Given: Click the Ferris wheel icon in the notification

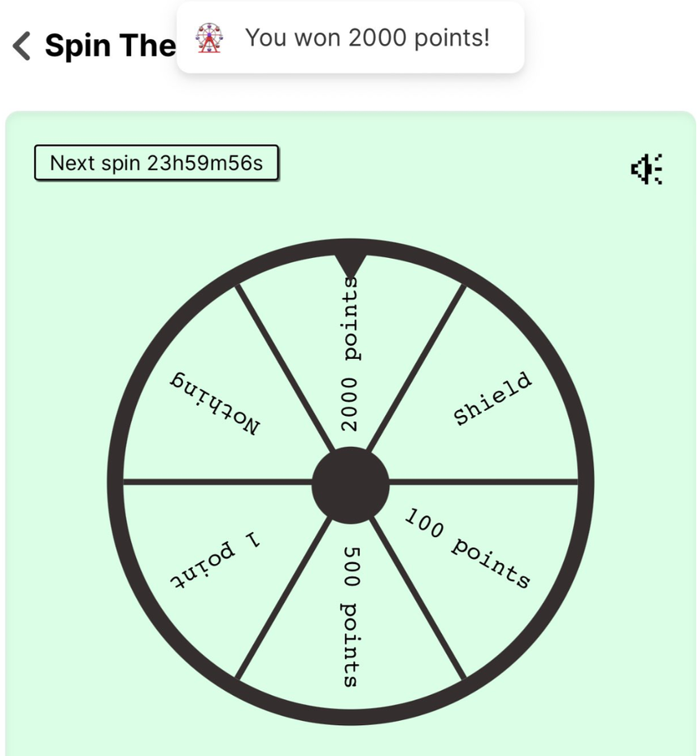Looking at the screenshot, I should (x=210, y=38).
